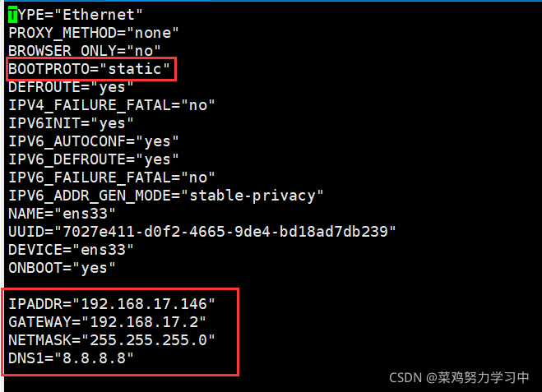Image resolution: width=542 pixels, height=392 pixels.
Task: Click the PROXY_METHOD="none" line
Action: (94, 33)
